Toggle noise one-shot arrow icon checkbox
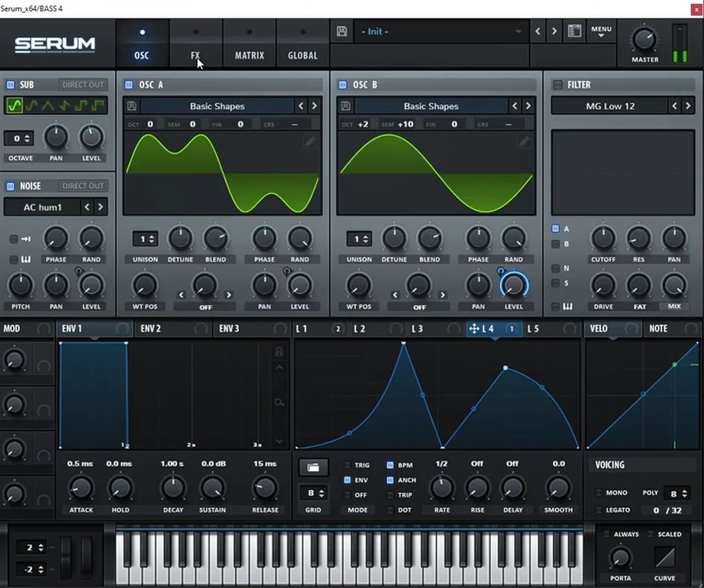This screenshot has width=704, height=588. click(14, 238)
